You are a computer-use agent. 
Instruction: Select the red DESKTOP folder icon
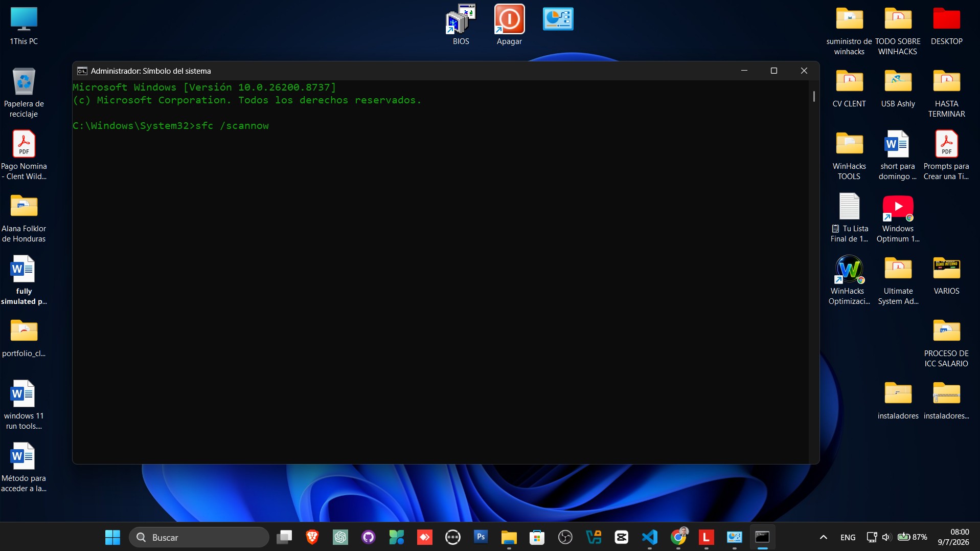946,25
